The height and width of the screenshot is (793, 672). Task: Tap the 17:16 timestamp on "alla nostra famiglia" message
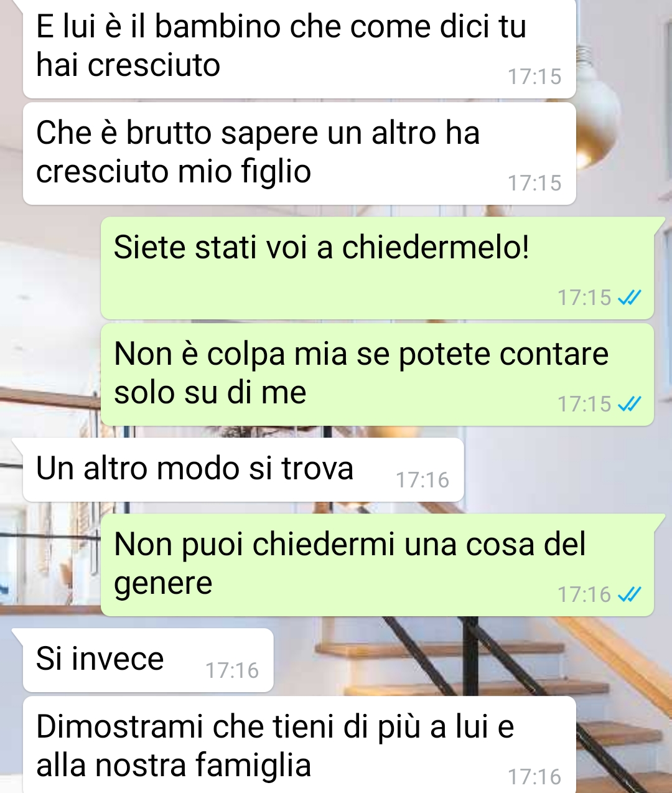pyautogui.click(x=534, y=777)
